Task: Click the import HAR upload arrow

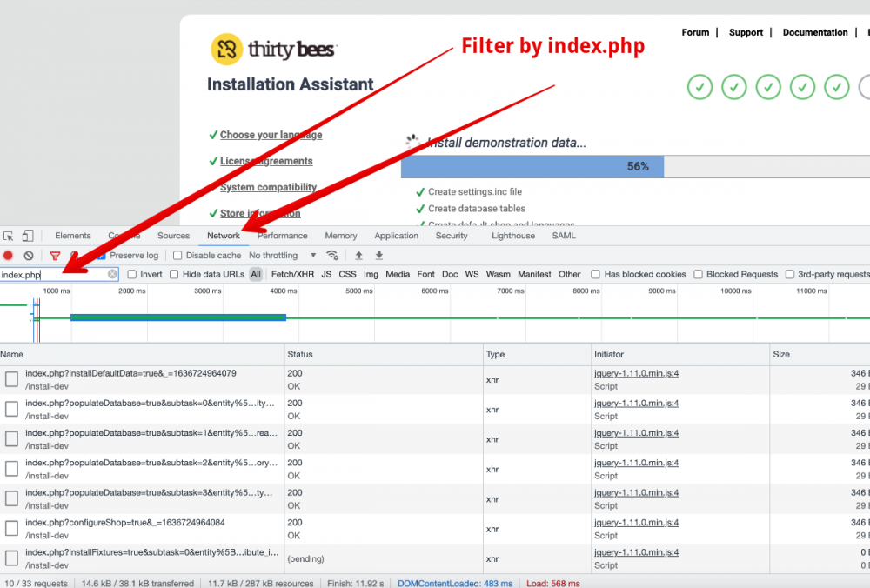Action: [358, 256]
